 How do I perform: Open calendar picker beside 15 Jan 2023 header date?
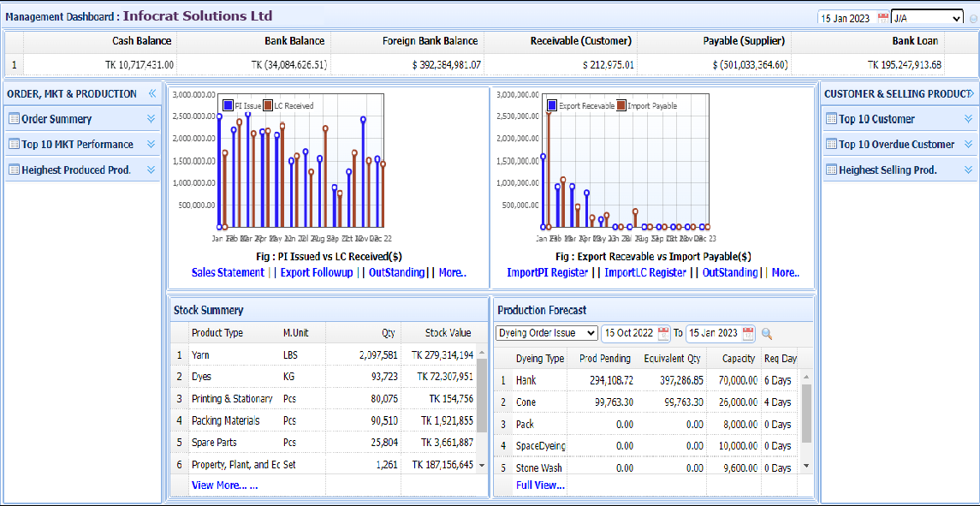[x=882, y=18]
